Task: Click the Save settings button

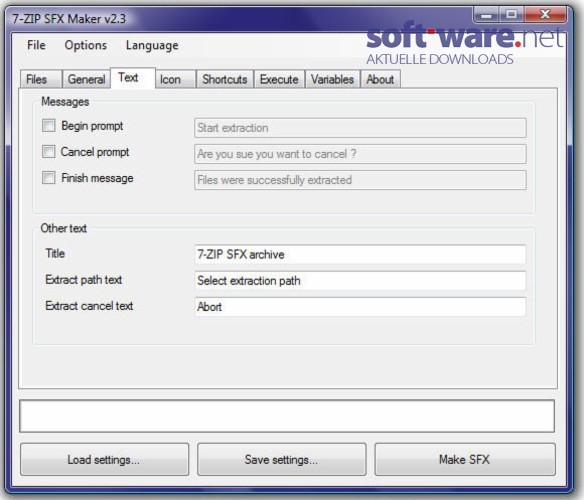Action: [x=282, y=459]
